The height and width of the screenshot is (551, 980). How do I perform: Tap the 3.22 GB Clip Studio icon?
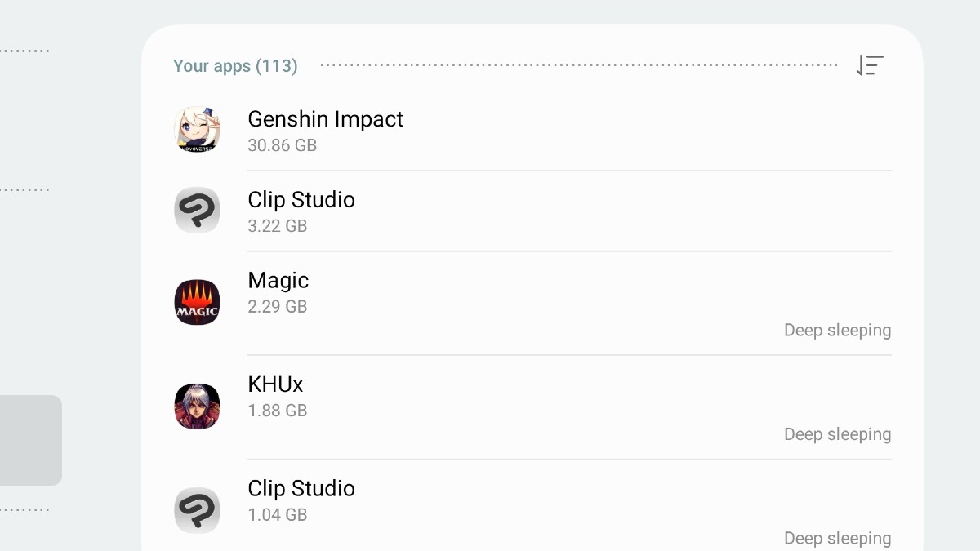pos(198,211)
